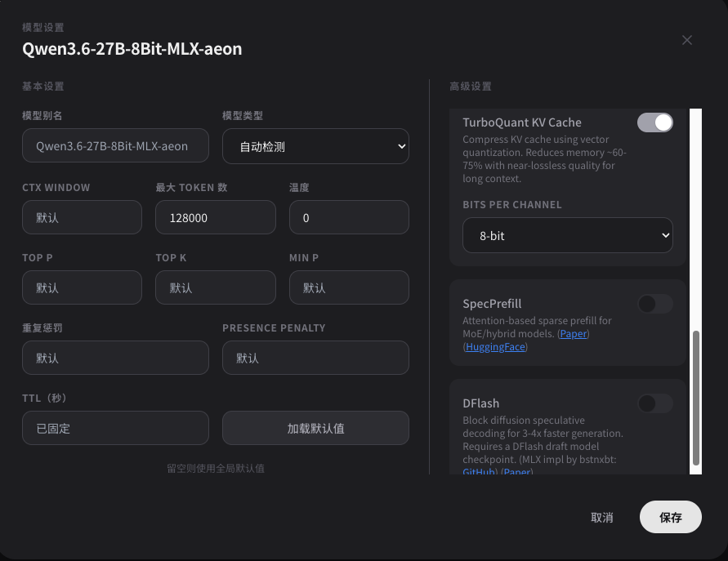Click the DFlash heading text
Image resolution: width=728 pixels, height=561 pixels.
(x=481, y=403)
